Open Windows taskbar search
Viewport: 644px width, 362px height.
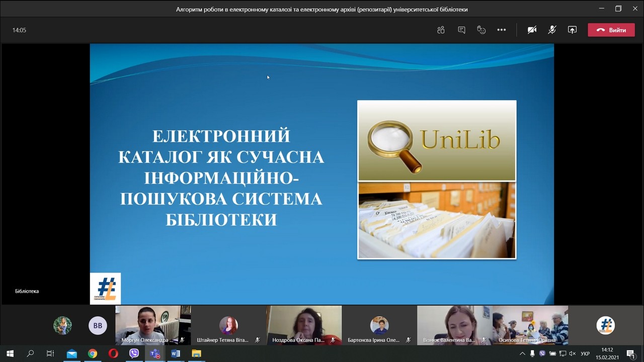point(30,353)
